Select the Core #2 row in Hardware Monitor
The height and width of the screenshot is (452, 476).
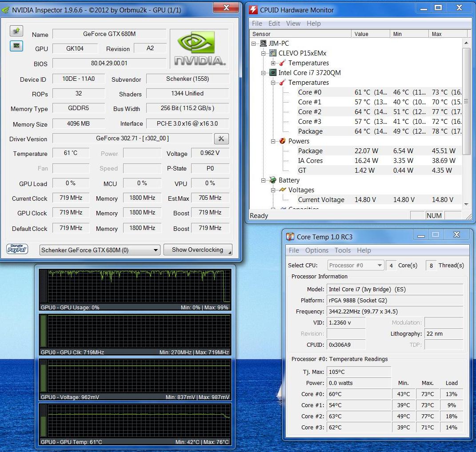tap(380, 111)
